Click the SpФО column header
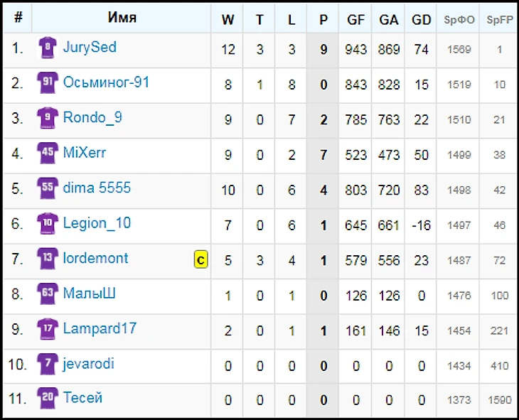This screenshot has width=519, height=420. click(x=459, y=20)
